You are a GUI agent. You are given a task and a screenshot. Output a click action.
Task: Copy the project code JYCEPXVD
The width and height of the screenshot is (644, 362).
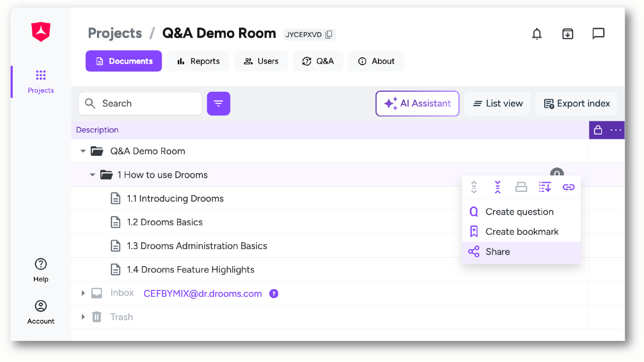(329, 34)
